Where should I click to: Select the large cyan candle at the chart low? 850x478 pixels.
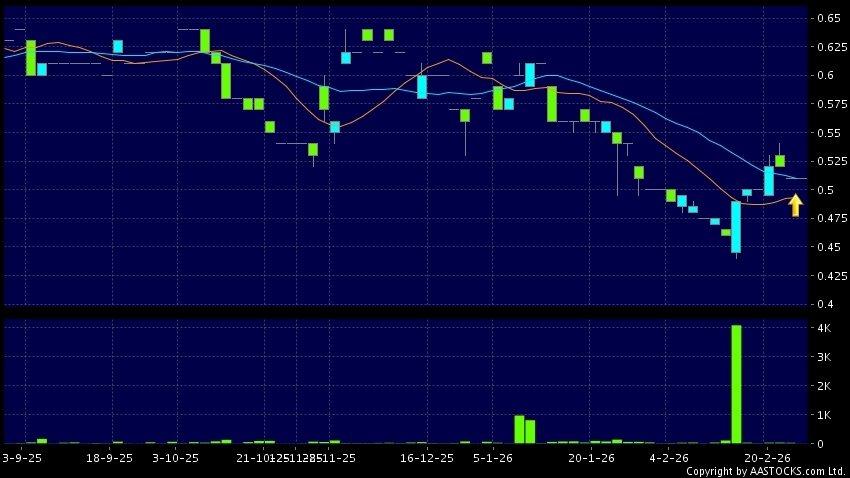point(736,227)
